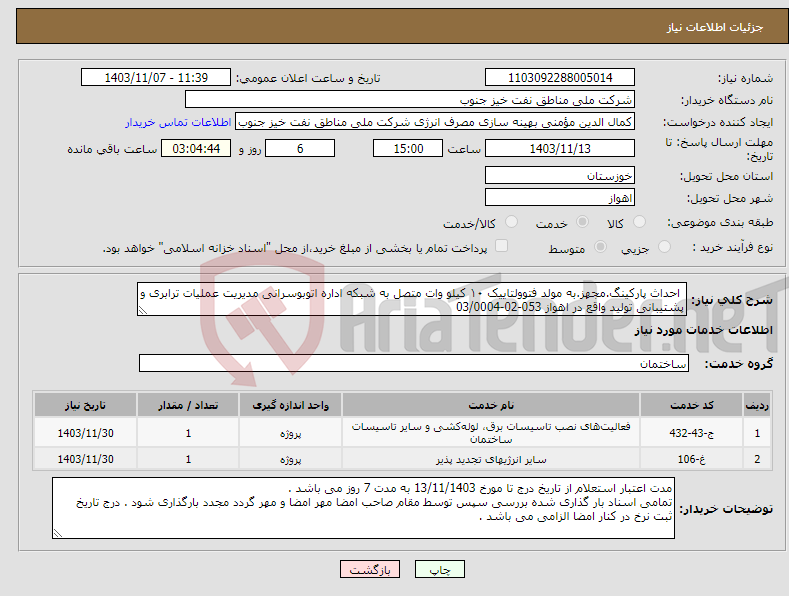Viewport: 789px width, 596px height.
Task: Click the quantity cell in row 1
Action: click(x=188, y=432)
